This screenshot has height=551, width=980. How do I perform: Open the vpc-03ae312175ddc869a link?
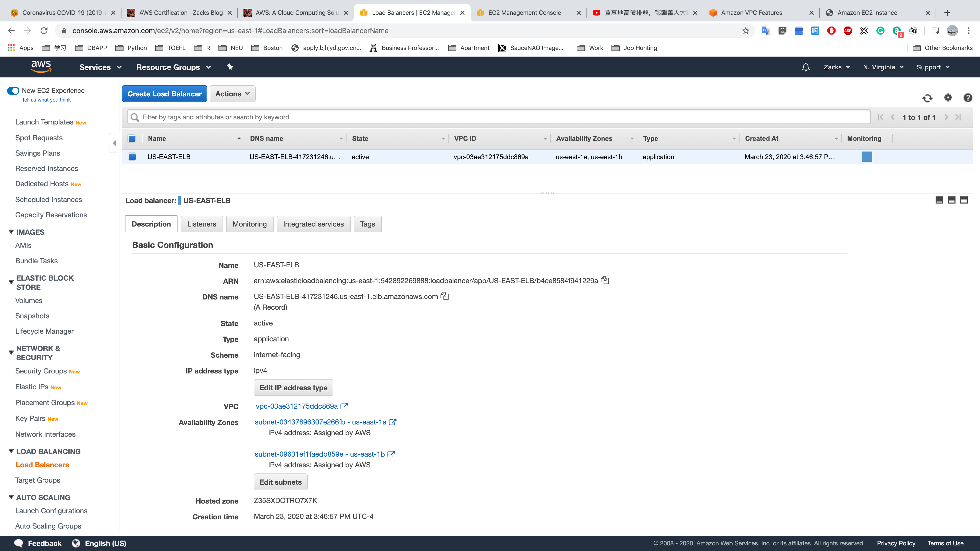[297, 406]
